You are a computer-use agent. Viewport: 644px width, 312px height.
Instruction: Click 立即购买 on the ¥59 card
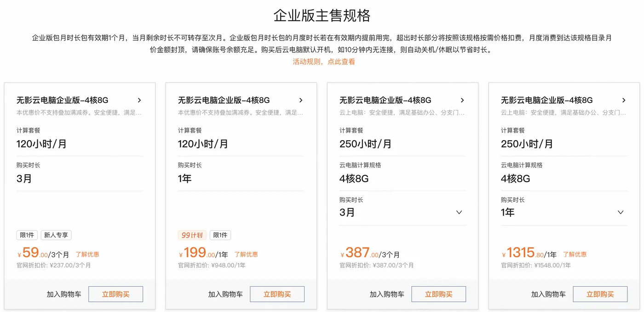click(116, 294)
